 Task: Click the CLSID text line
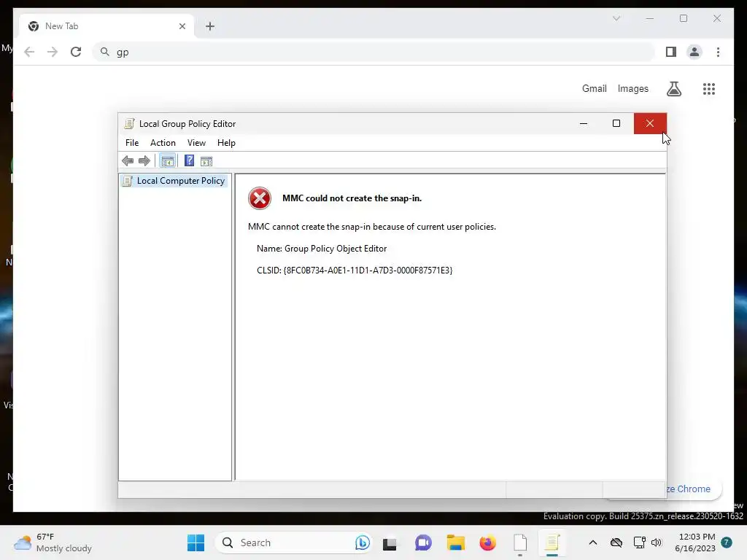pos(355,271)
